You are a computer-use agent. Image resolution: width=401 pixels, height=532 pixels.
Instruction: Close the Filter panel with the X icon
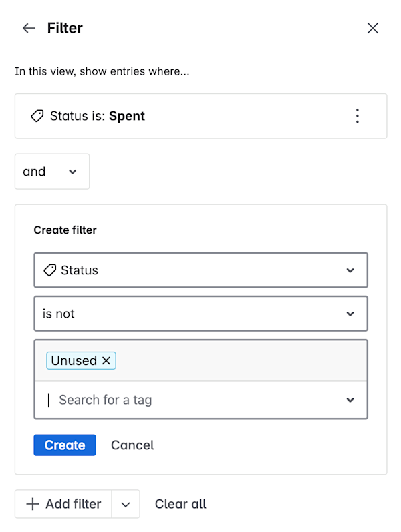[x=373, y=28]
